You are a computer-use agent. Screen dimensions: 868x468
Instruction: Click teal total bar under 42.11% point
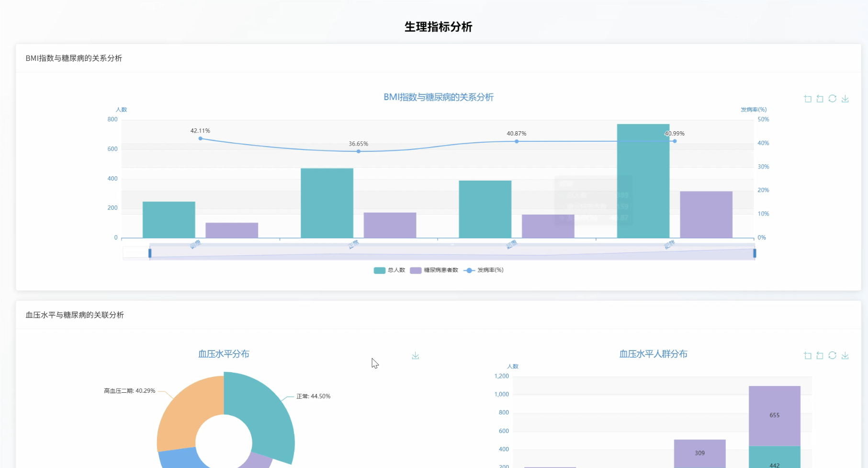coord(169,220)
